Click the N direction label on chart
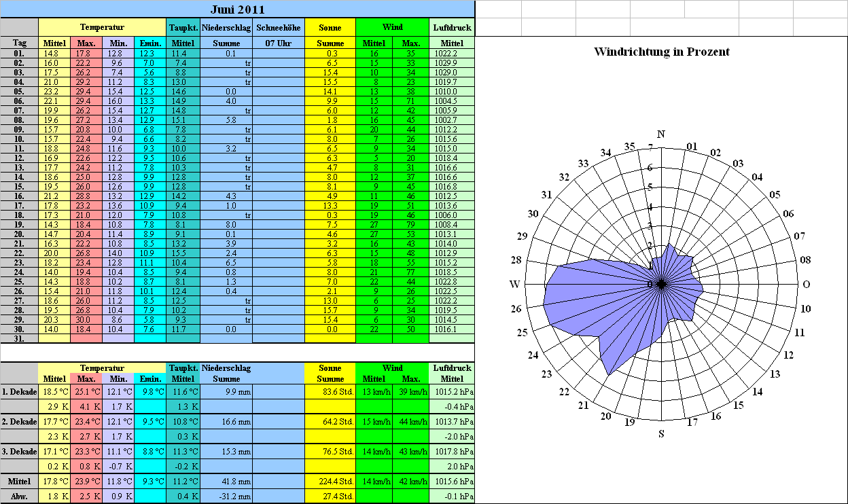Image resolution: width=848 pixels, height=504 pixels. 661,134
